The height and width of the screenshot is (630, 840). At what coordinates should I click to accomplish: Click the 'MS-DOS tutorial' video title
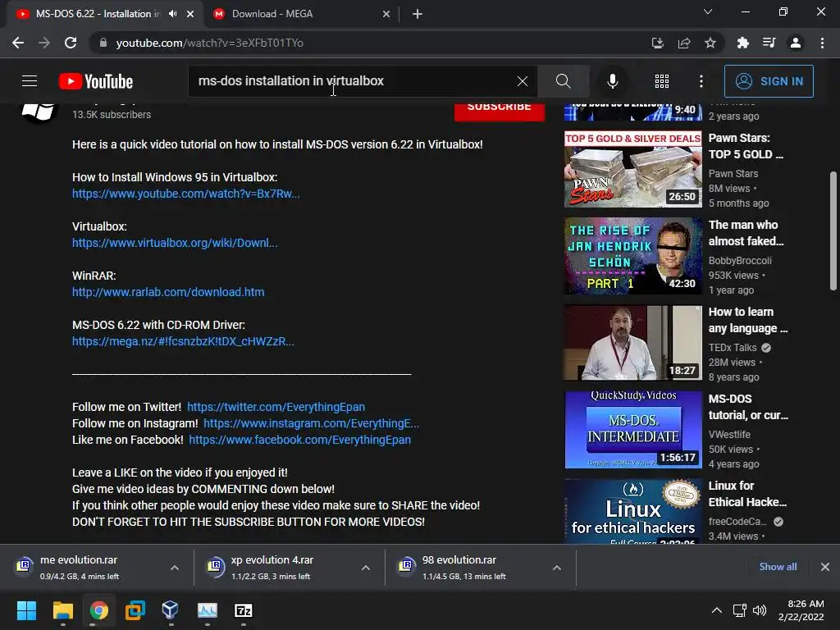coord(748,407)
